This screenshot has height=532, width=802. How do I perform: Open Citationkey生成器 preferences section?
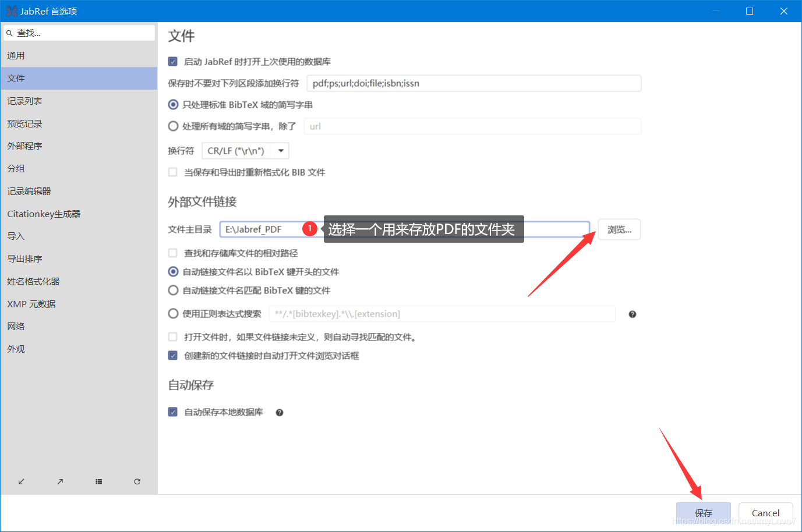point(79,214)
